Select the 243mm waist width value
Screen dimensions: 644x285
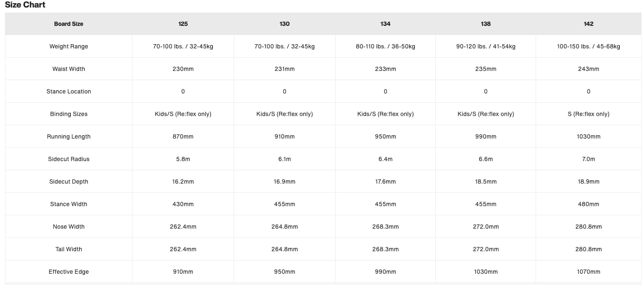tap(588, 69)
